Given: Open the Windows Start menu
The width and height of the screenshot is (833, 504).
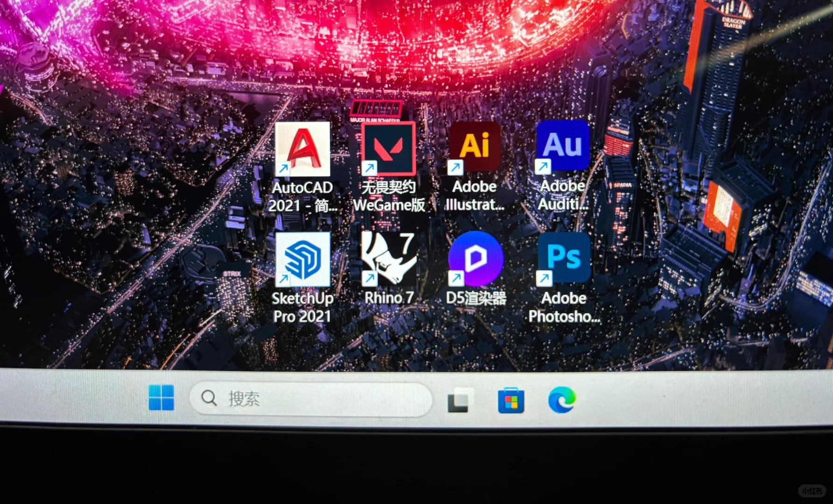Looking at the screenshot, I should [x=162, y=398].
